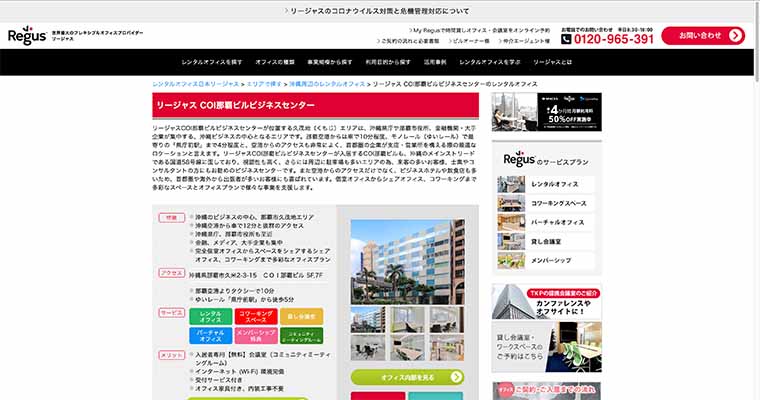Viewport: 760px width, 400px height.
Task: Click the pink メンバーシップ特典 service tag
Action: [x=256, y=335]
